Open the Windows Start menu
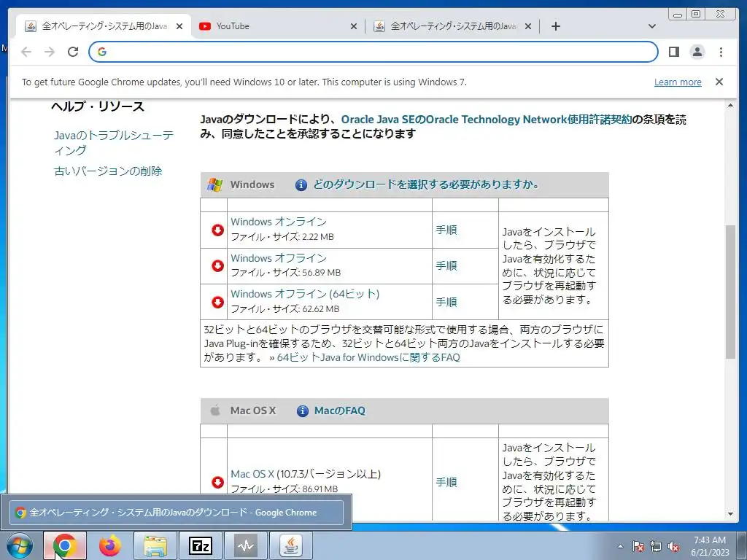This screenshot has height=560, width=747. (20, 545)
